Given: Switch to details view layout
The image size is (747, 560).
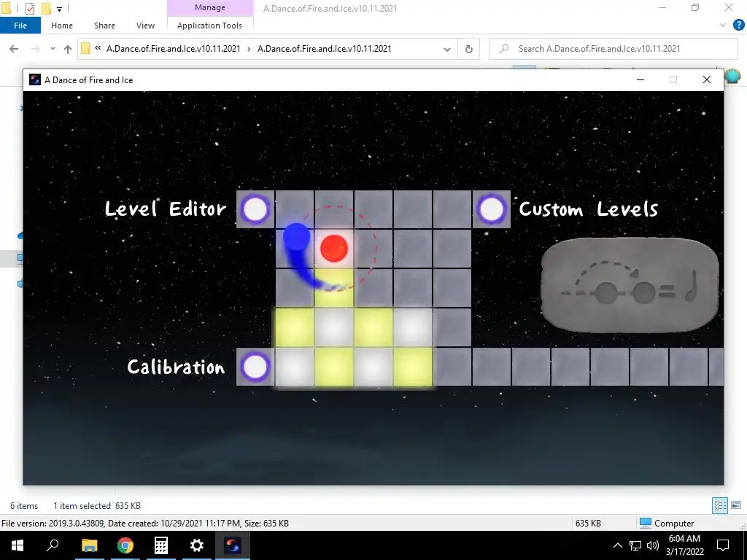Looking at the screenshot, I should click(720, 505).
